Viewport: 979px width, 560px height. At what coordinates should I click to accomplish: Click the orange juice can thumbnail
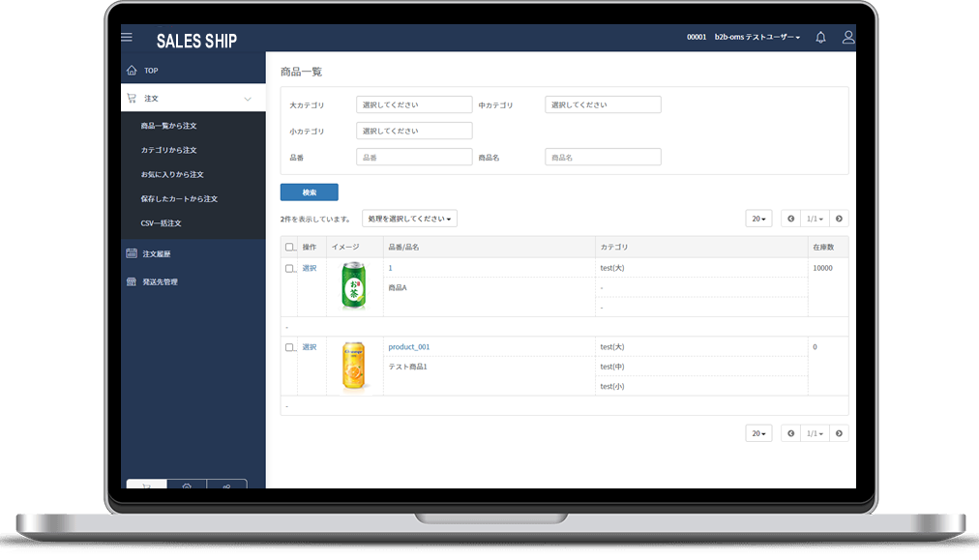(354, 367)
